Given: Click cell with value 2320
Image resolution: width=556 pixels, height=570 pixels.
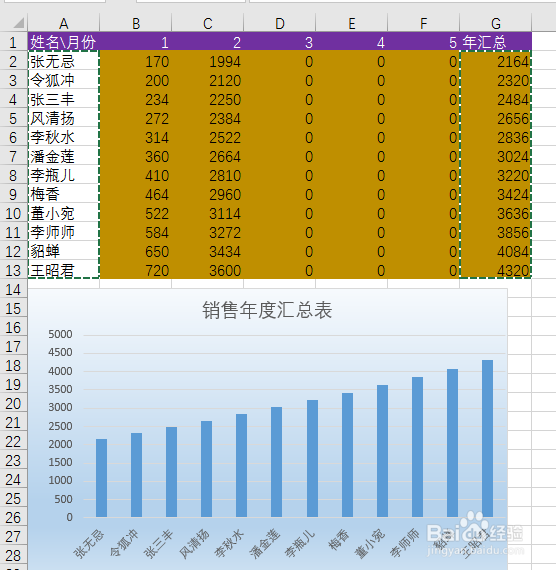Looking at the screenshot, I should click(x=496, y=80).
